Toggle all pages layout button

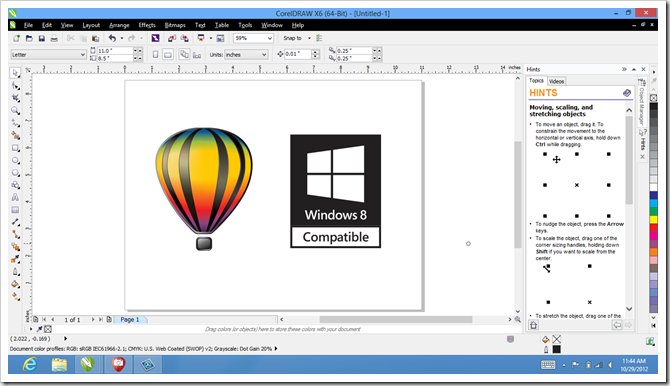click(184, 54)
